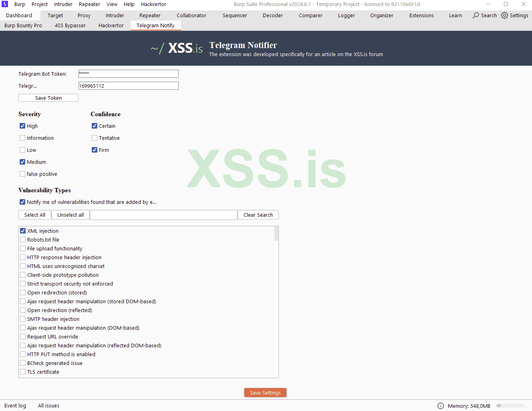Image resolution: width=532 pixels, height=411 pixels.
Task: Enable the false positive checkbox
Action: click(22, 174)
